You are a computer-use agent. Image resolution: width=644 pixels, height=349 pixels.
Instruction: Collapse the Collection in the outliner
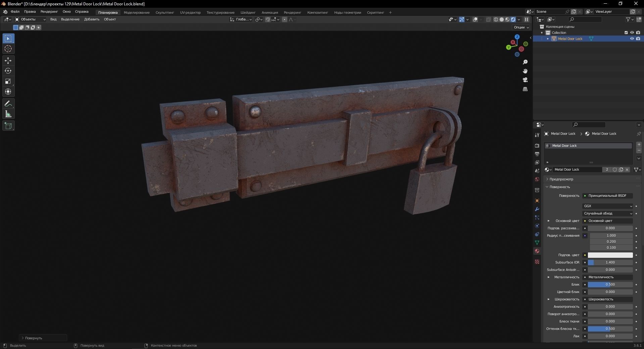pyautogui.click(x=542, y=33)
